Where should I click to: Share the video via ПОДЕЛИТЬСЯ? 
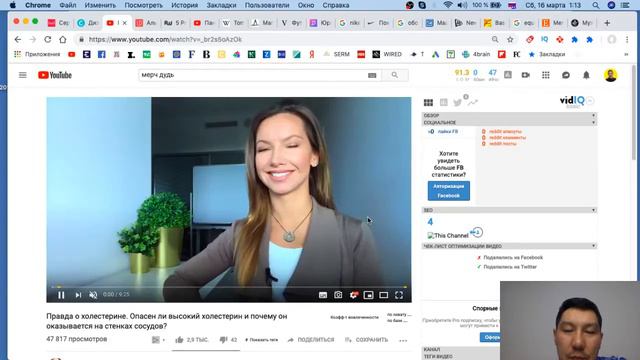(x=311, y=340)
